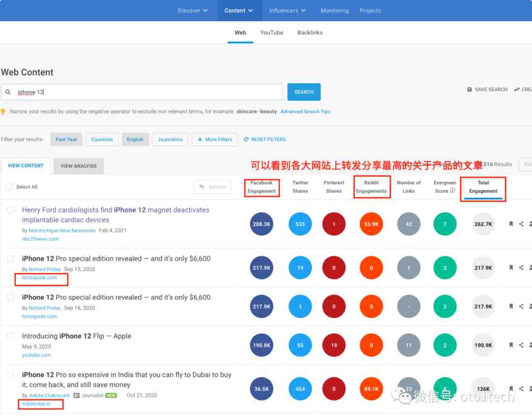Switch to the Web tab
Screen dimensions: 532x420
click(x=240, y=33)
